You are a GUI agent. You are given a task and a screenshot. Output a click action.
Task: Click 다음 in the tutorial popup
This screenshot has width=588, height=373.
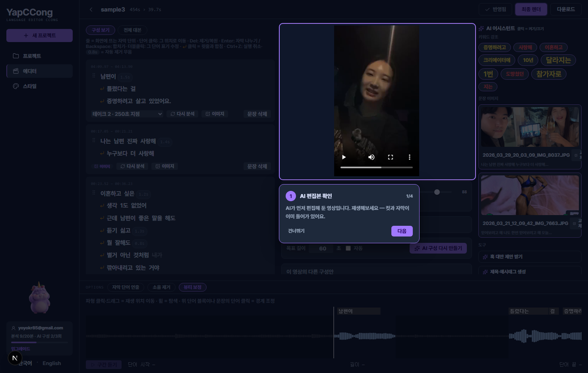[x=402, y=231]
